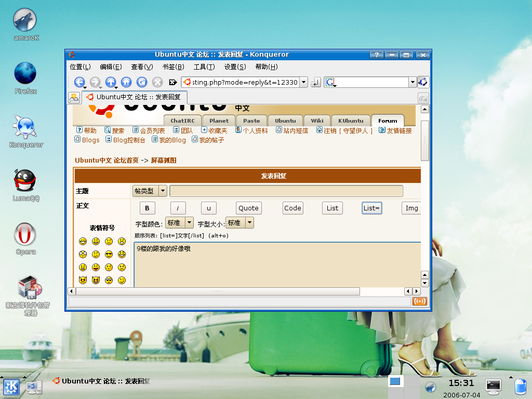Clear the location bar icon
This screenshot has height=399, width=532.
[x=172, y=82]
